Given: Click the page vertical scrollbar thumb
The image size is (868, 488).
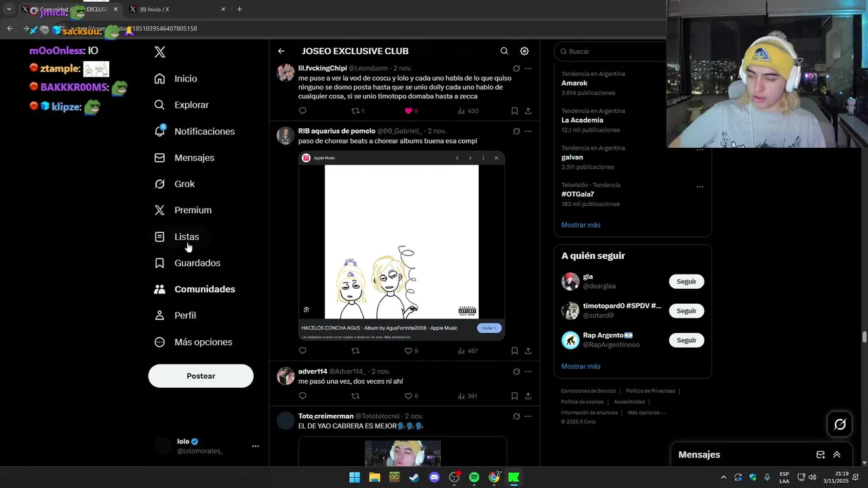Looking at the screenshot, I should pos(865,337).
